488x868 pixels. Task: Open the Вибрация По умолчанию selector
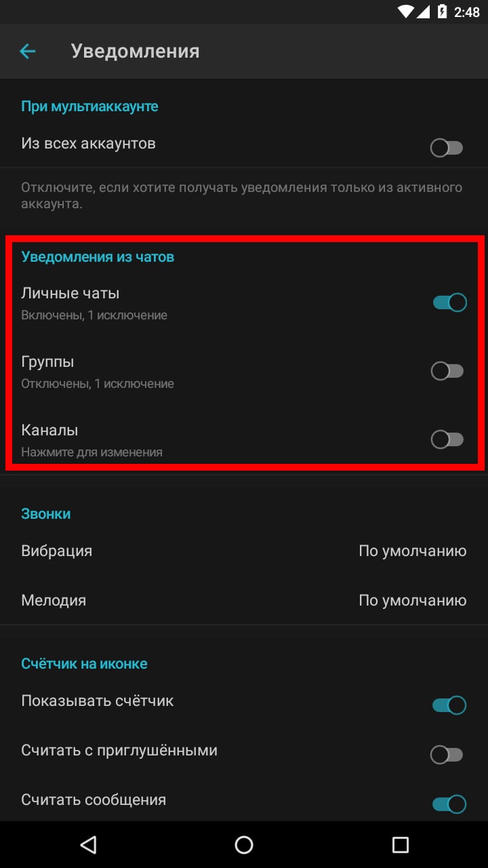pyautogui.click(x=412, y=551)
